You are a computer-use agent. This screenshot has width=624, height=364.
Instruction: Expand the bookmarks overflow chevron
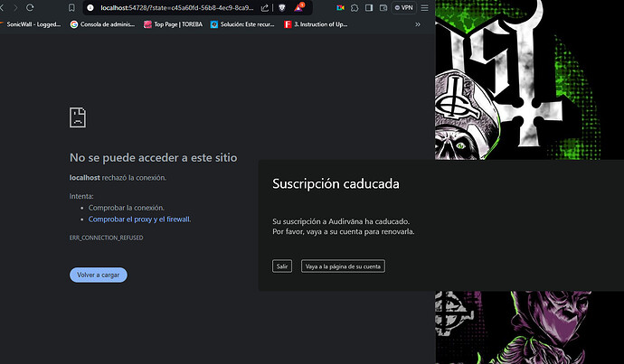[x=418, y=24]
